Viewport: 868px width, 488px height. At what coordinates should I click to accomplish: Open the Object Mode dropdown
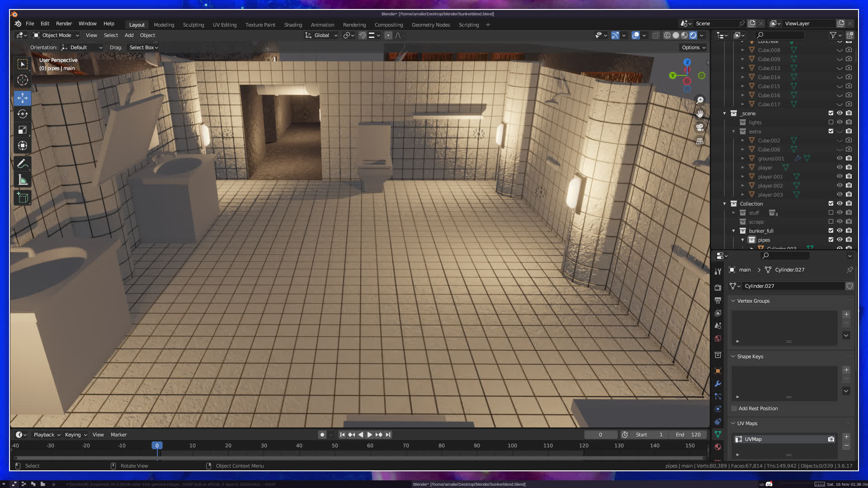tap(56, 35)
